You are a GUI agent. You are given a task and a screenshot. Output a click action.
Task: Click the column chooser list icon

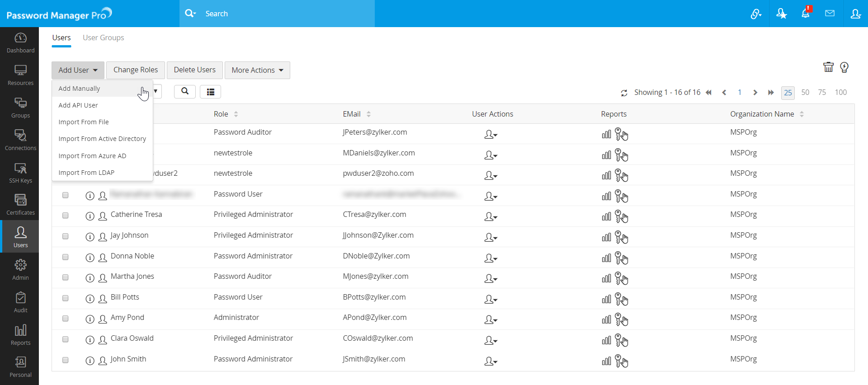(x=210, y=92)
